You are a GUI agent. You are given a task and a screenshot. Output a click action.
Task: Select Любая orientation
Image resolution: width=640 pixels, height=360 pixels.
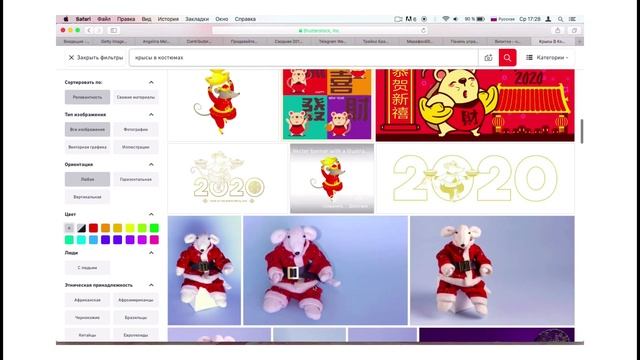point(87,179)
